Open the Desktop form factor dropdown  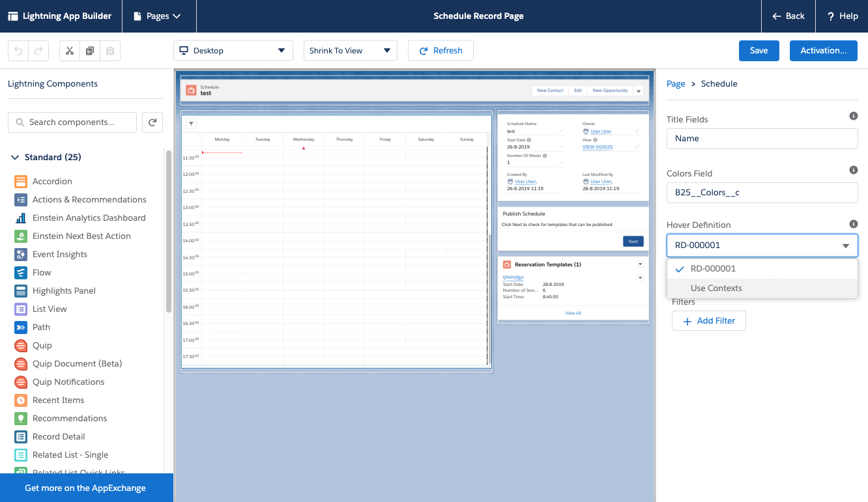point(233,51)
